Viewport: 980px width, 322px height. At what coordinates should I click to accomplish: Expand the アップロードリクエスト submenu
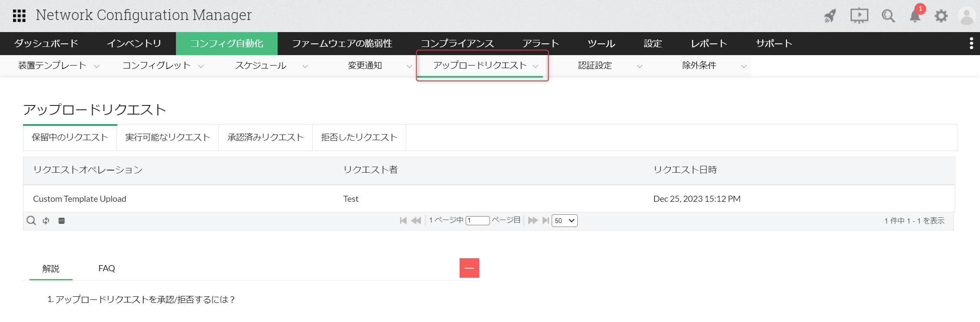(535, 66)
